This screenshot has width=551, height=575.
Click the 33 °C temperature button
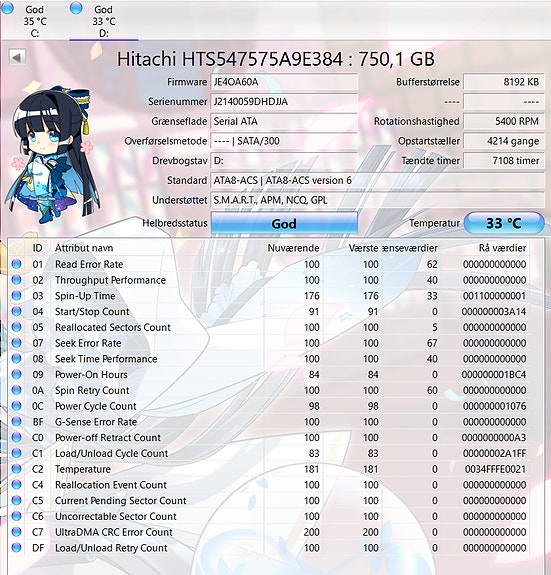point(504,223)
